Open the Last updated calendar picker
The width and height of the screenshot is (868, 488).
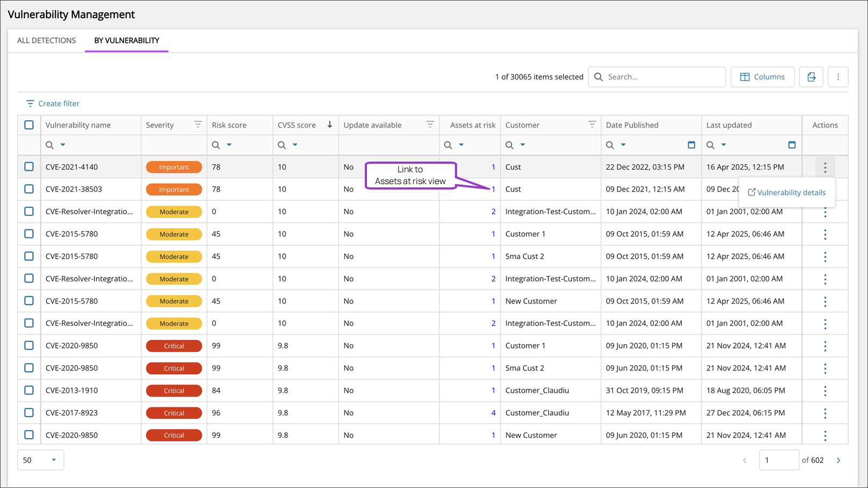(x=791, y=145)
